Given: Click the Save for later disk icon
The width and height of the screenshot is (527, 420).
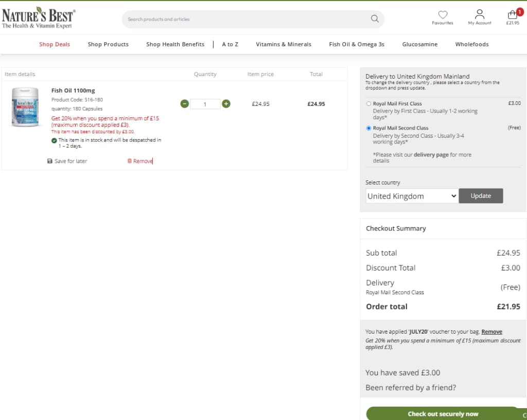Looking at the screenshot, I should tap(50, 161).
